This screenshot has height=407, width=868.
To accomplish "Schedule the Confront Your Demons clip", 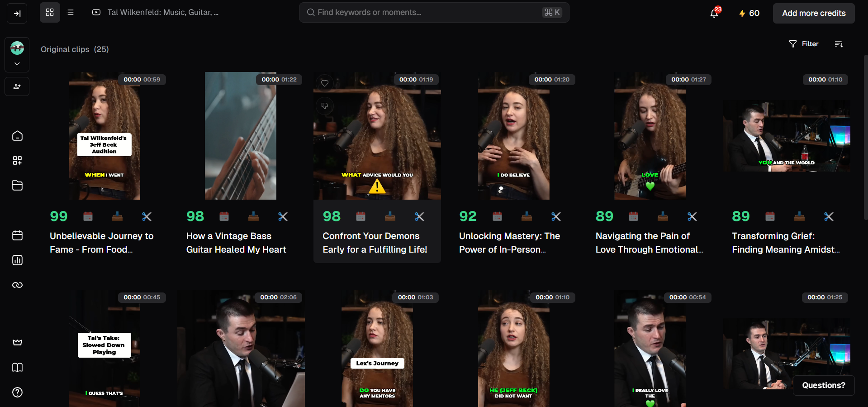I will 361,216.
